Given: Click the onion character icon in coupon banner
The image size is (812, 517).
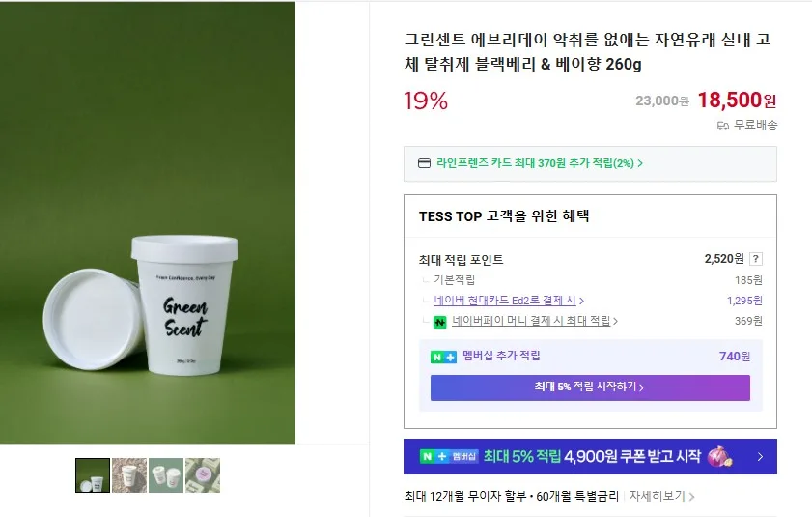Looking at the screenshot, I should point(720,457).
